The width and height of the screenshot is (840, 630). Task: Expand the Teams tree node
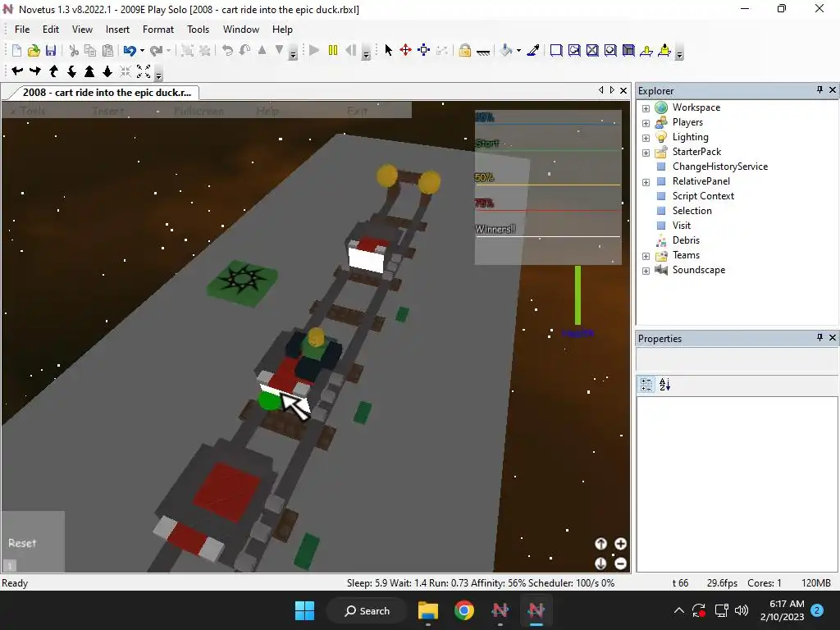(x=646, y=256)
